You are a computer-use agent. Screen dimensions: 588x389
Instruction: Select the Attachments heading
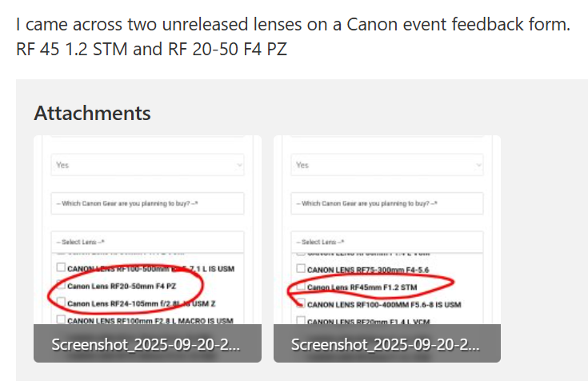click(92, 113)
